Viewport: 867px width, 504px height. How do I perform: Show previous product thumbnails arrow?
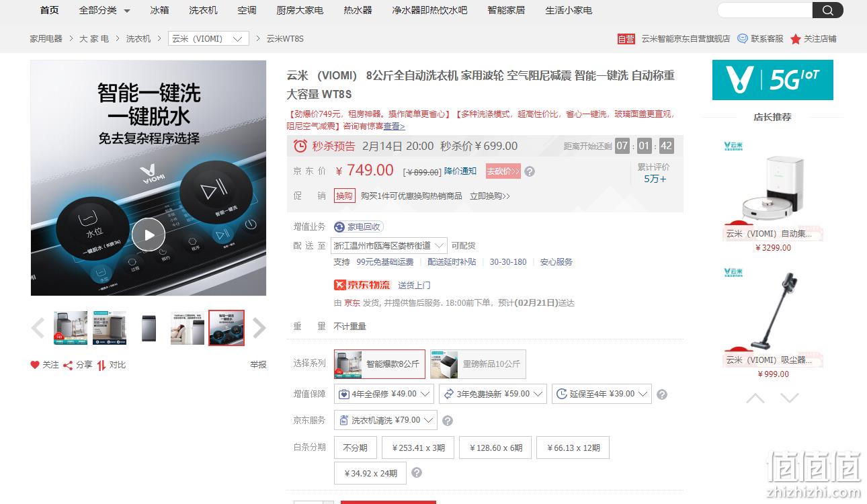pyautogui.click(x=38, y=328)
